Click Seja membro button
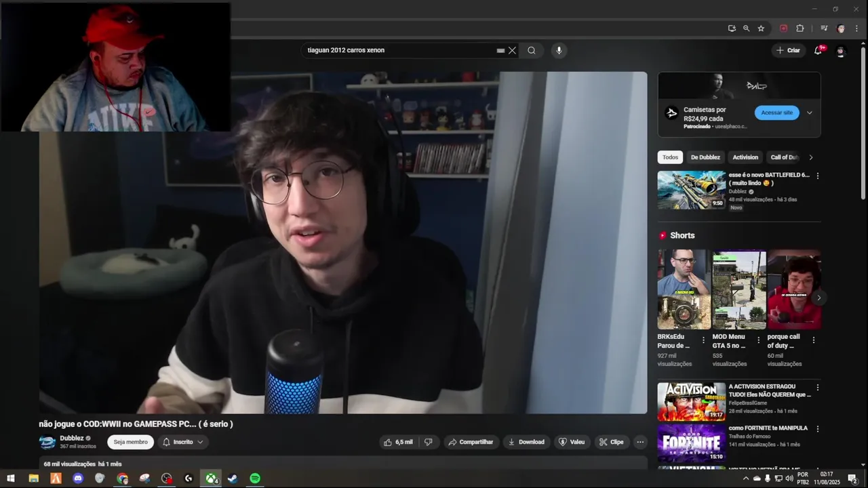The width and height of the screenshot is (868, 488). (130, 442)
